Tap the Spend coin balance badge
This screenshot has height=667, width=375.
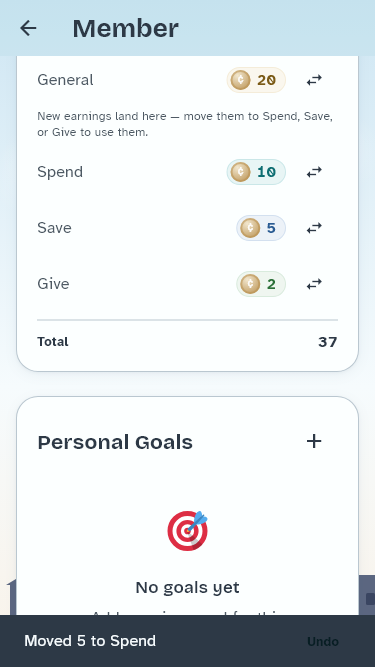pyautogui.click(x=256, y=172)
